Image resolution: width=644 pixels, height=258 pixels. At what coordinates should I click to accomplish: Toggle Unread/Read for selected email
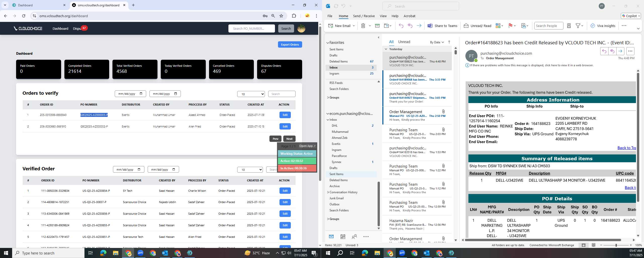(477, 26)
